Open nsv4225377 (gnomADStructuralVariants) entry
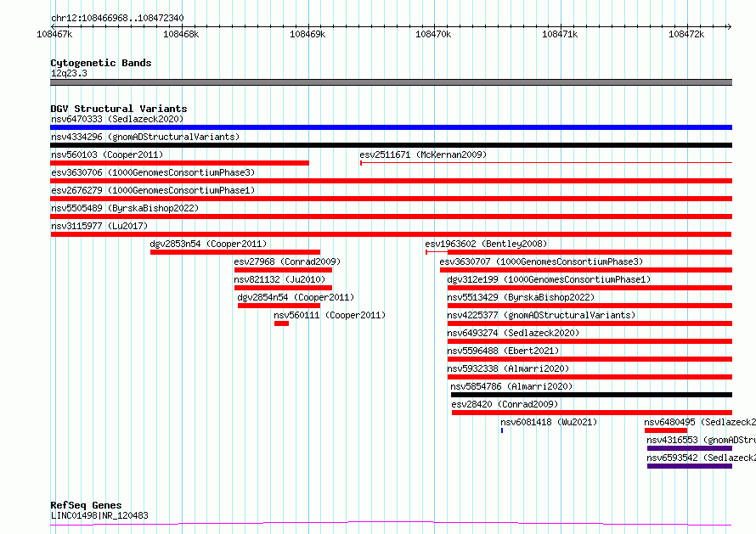Viewport: 756px width, 534px height. pos(541,315)
